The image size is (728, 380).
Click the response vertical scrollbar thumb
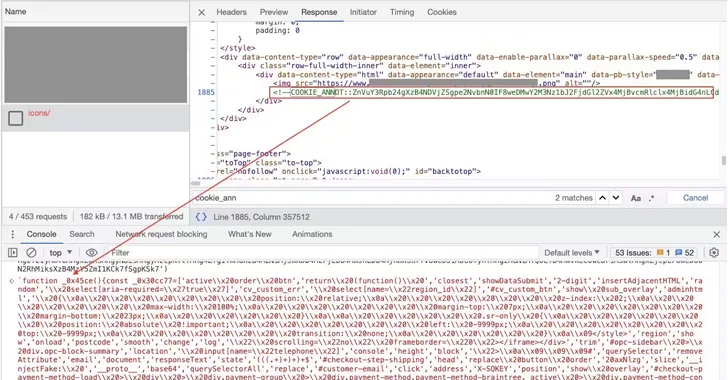click(723, 161)
